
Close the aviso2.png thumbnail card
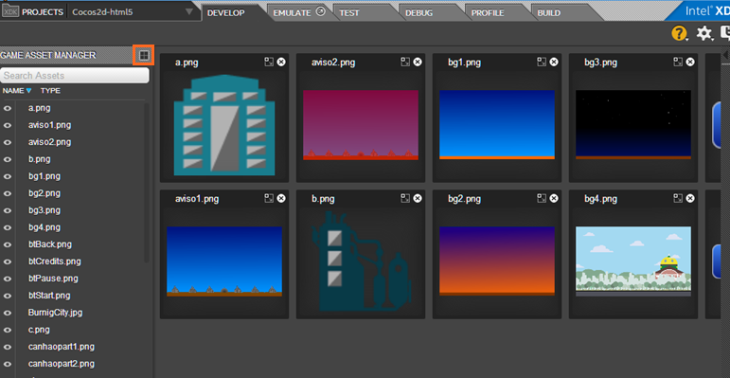[x=418, y=62]
